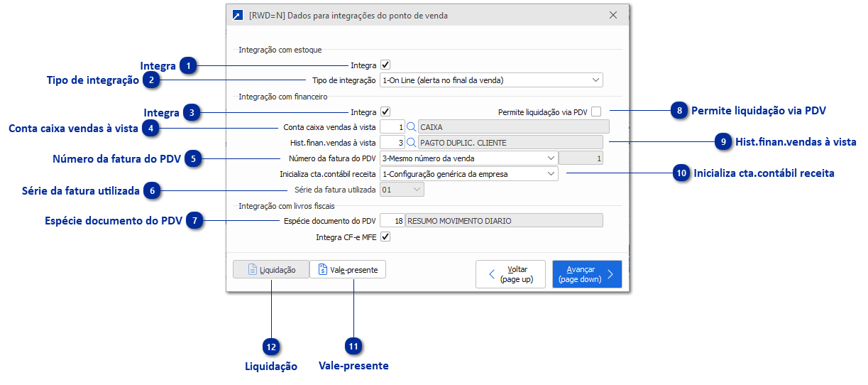Toggle the Integra checkbox under Integração com estoque
The width and height of the screenshot is (868, 385).
coord(385,65)
